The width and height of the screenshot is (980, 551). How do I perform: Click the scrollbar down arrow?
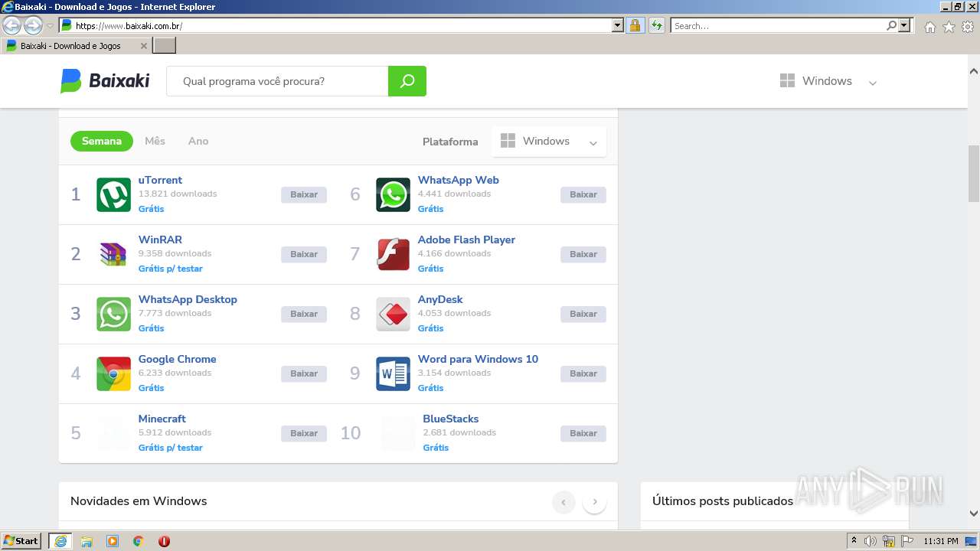coord(974,514)
